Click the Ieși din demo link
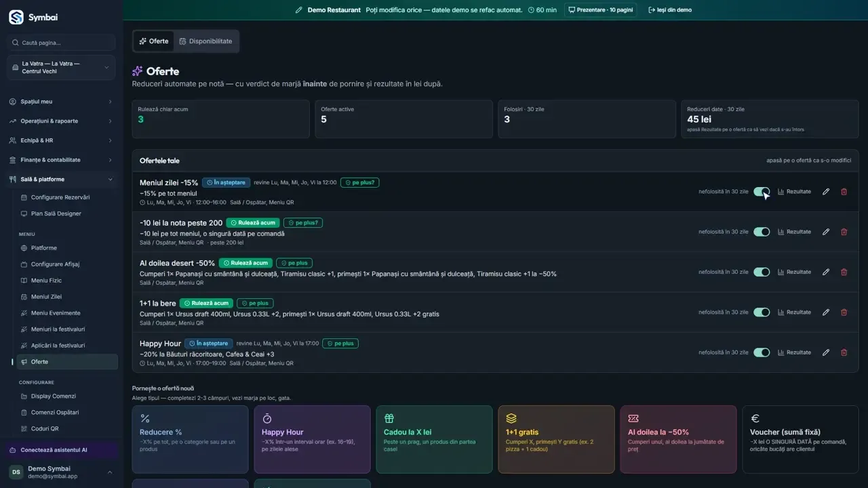Viewport: 868px width, 488px height. point(670,10)
